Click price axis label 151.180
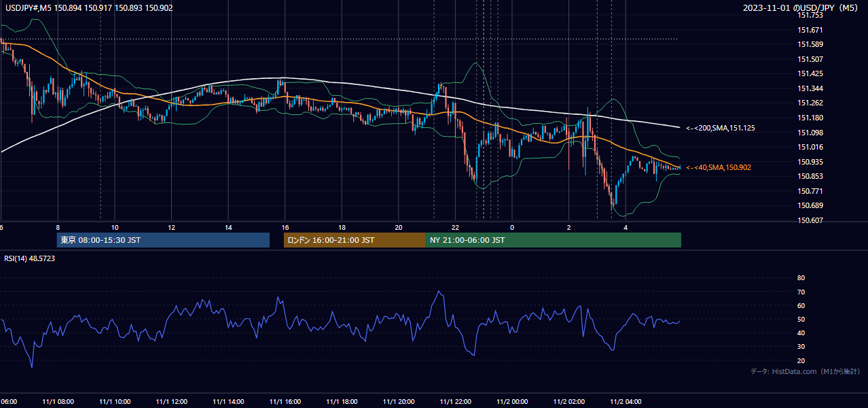 (x=810, y=118)
